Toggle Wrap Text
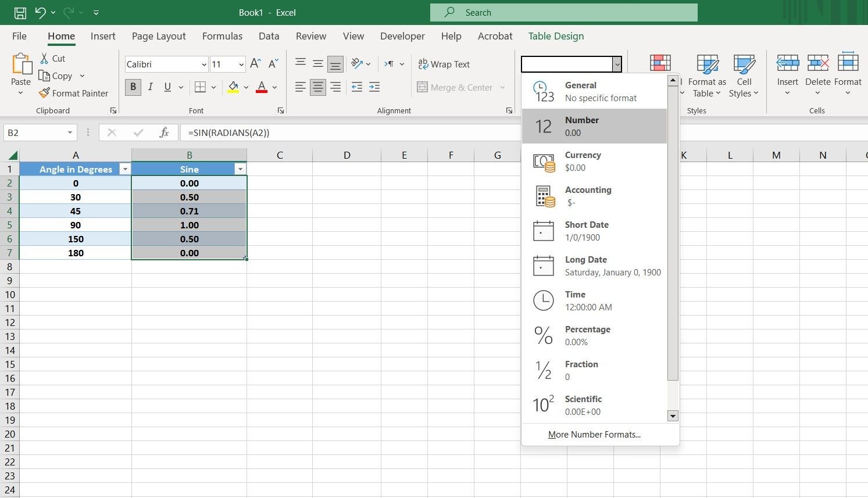The height and width of the screenshot is (498, 868). [x=444, y=64]
